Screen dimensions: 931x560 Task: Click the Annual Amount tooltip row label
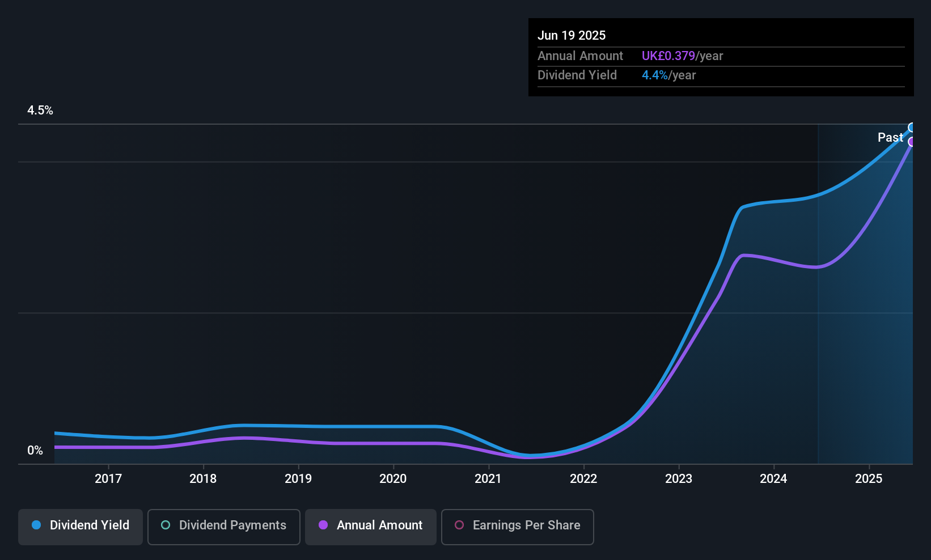pos(580,56)
